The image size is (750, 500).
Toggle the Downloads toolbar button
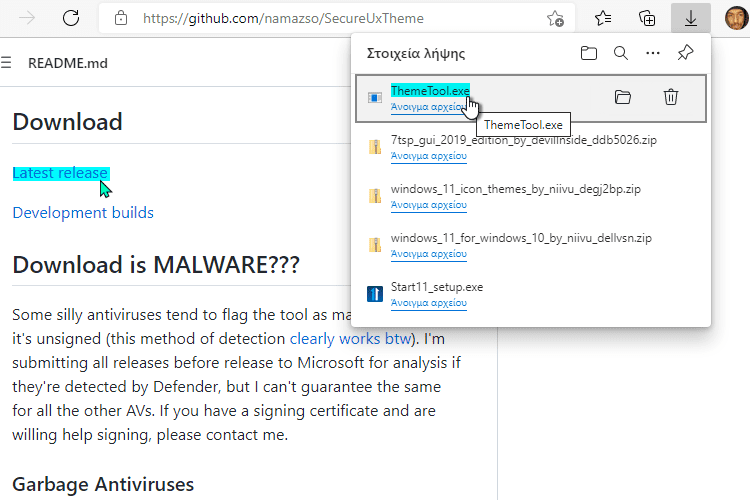(x=691, y=18)
